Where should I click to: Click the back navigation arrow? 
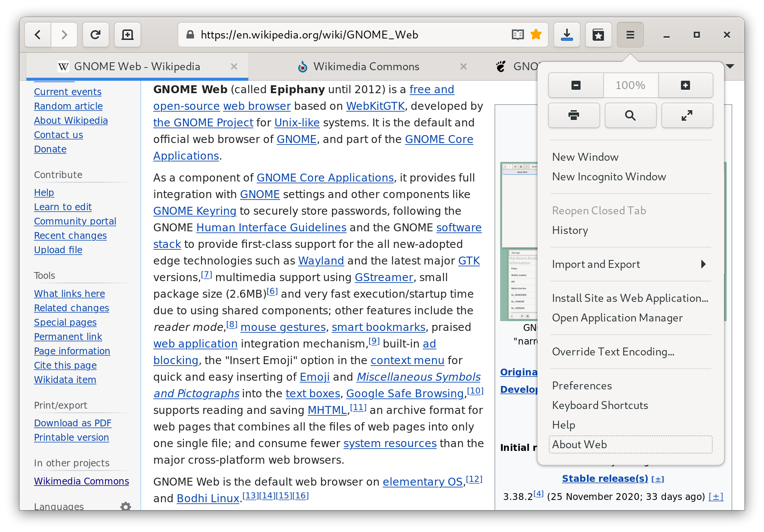(x=38, y=35)
